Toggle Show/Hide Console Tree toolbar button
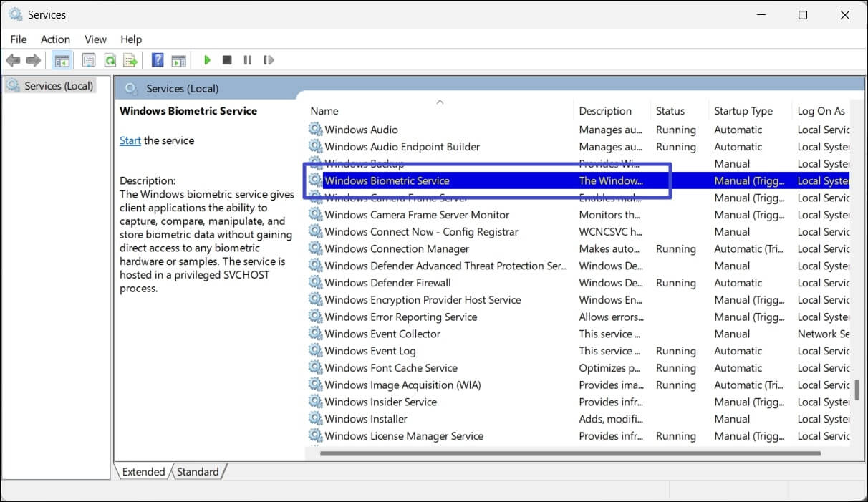The height and width of the screenshot is (502, 868). 62,60
